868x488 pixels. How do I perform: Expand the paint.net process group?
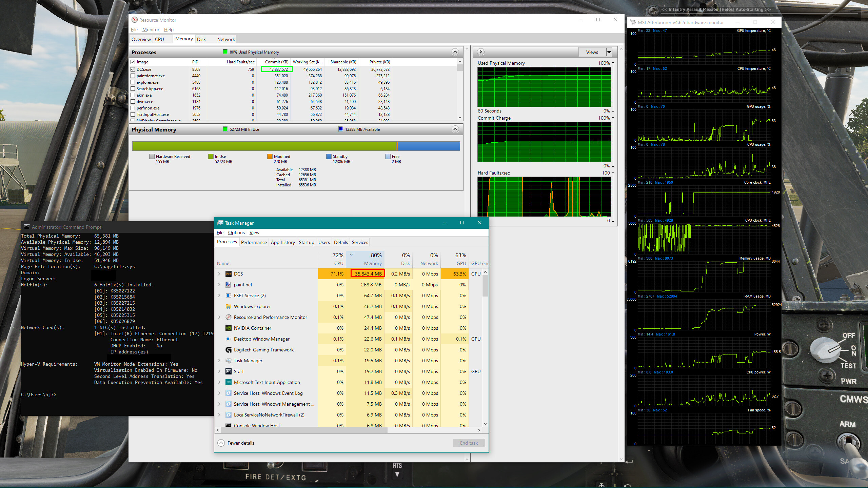tap(219, 285)
